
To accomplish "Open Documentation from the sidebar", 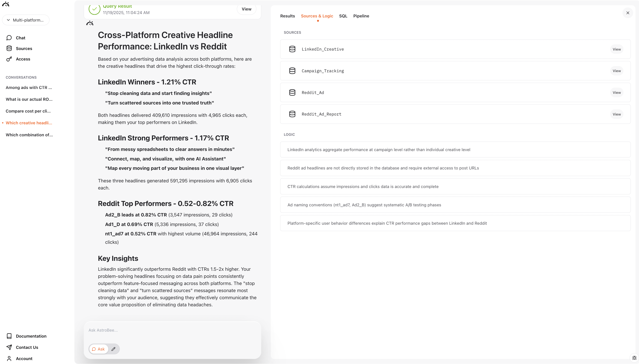I will 31,336.
